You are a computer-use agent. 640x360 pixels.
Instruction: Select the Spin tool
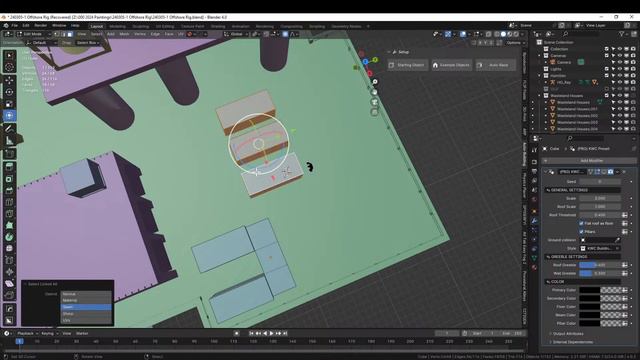coord(9,237)
